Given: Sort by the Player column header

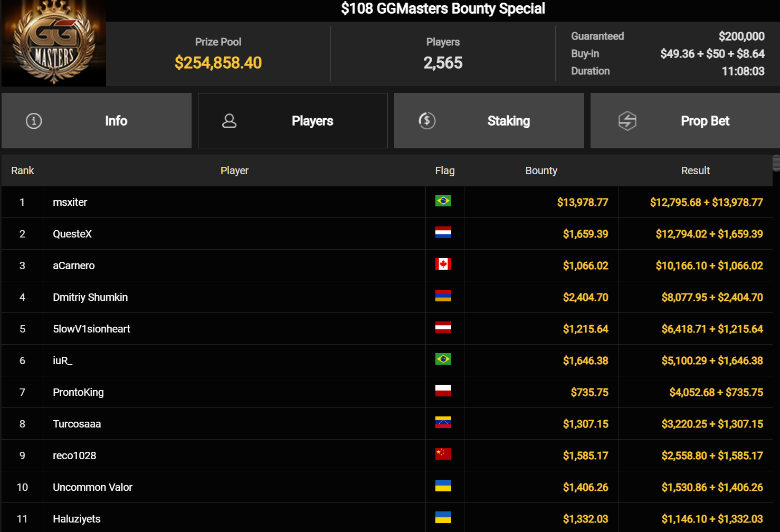Looking at the screenshot, I should tap(234, 170).
